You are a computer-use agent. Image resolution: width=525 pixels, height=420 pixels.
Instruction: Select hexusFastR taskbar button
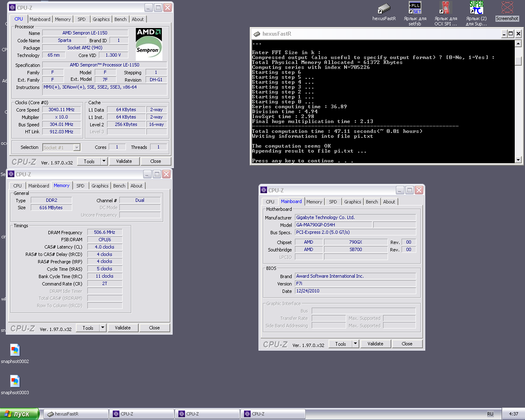(x=76, y=414)
